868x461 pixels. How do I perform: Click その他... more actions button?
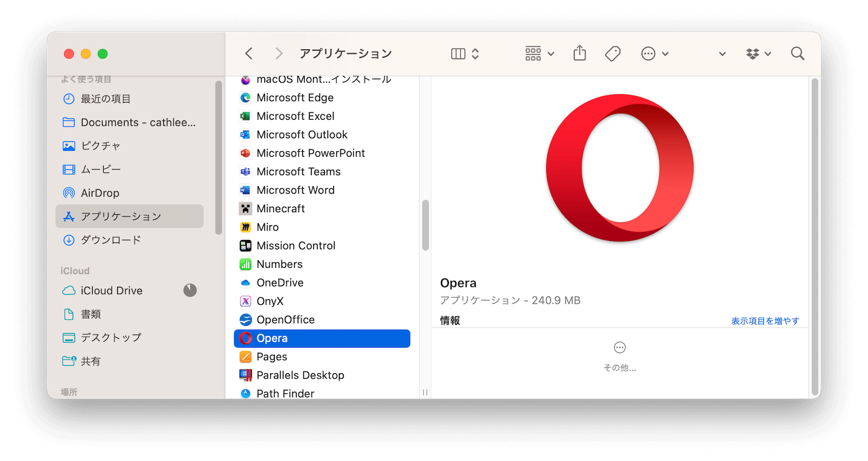[620, 356]
